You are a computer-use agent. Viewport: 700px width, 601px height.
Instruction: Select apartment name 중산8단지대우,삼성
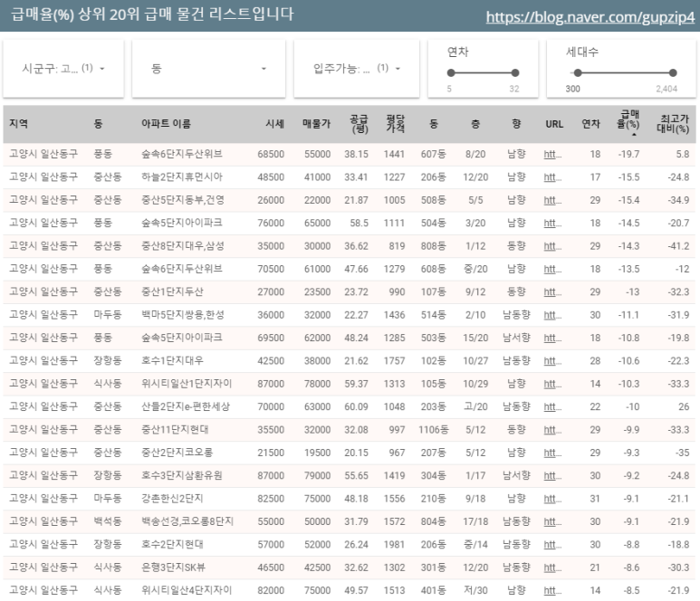(183, 246)
